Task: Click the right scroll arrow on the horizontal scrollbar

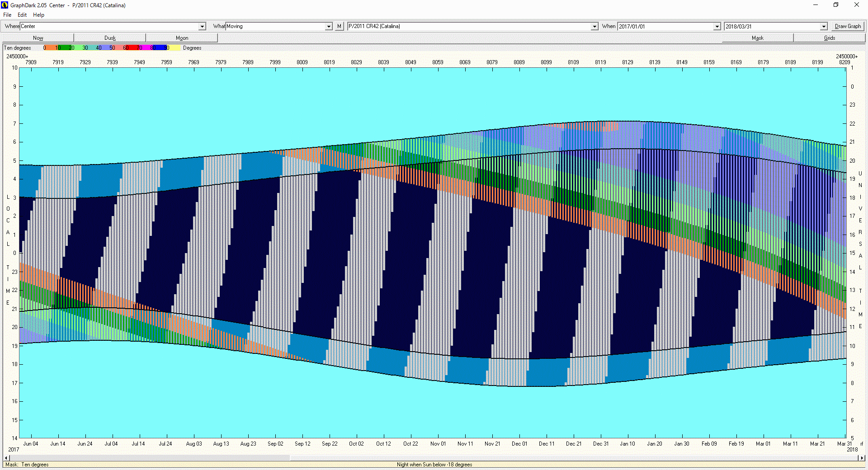Action: [x=862, y=458]
